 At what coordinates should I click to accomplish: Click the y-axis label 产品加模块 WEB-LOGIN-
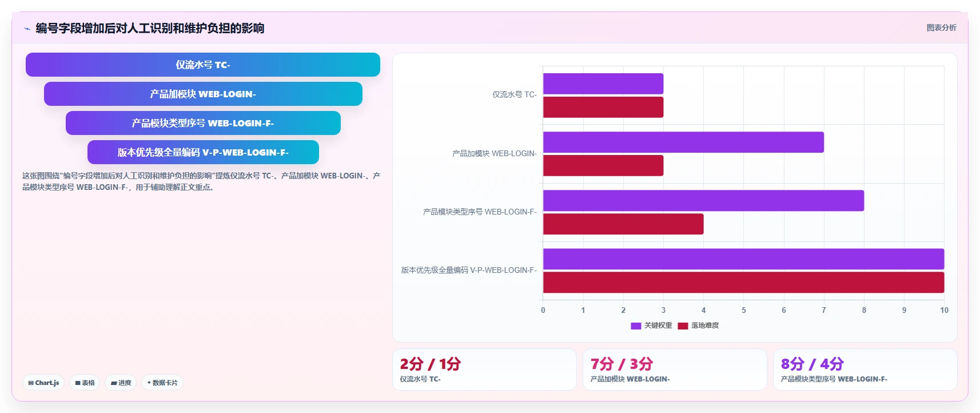pos(495,153)
